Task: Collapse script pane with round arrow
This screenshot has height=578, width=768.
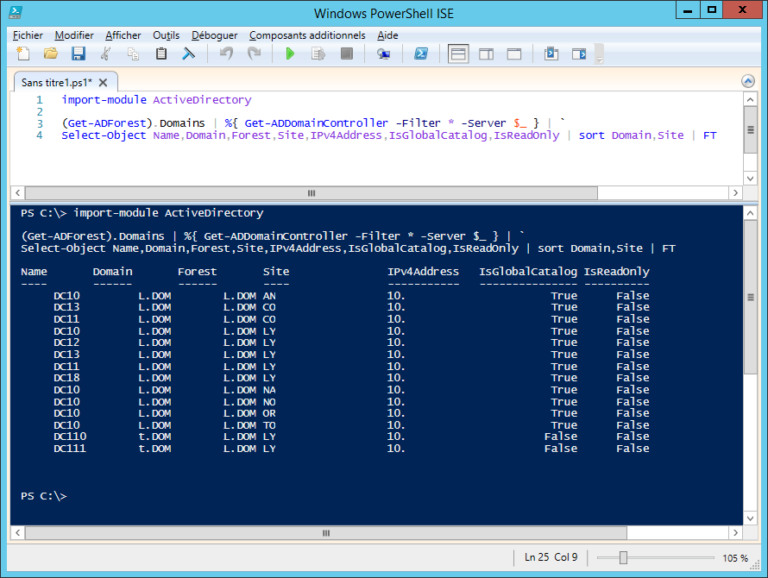Action: [748, 81]
